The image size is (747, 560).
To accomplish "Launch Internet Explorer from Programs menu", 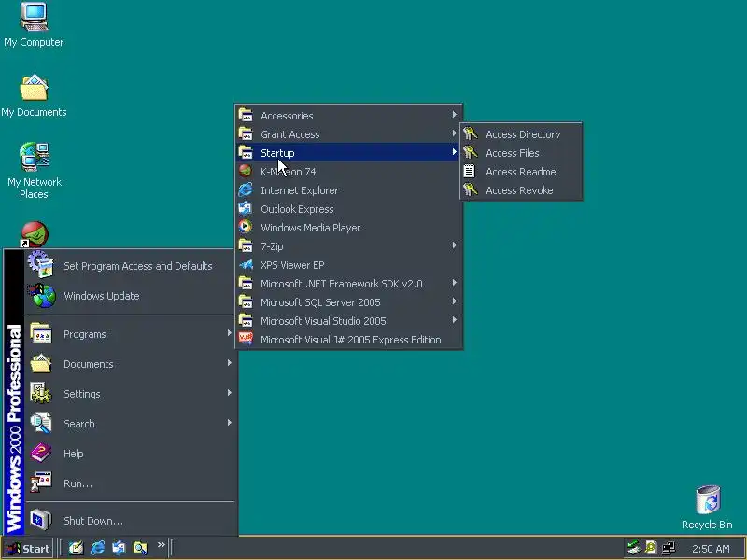I will click(348, 190).
